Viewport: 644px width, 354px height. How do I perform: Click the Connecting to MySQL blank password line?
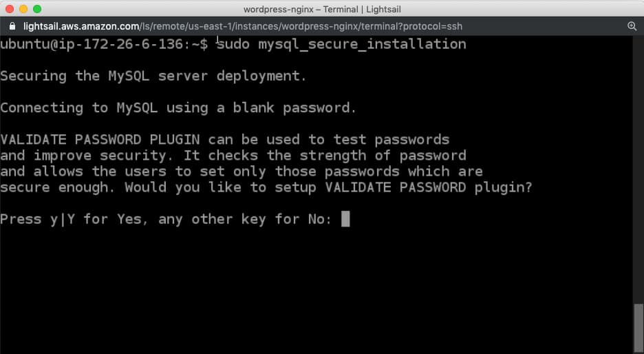(178, 107)
